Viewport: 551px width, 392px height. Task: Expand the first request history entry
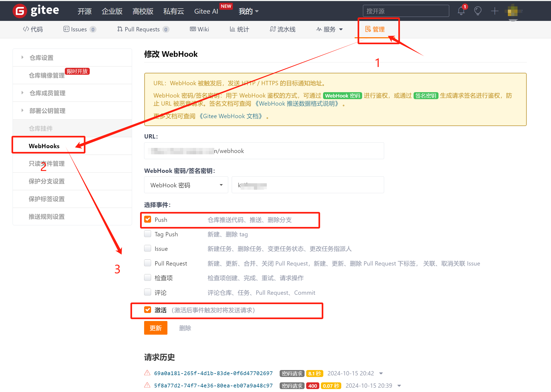click(381, 373)
